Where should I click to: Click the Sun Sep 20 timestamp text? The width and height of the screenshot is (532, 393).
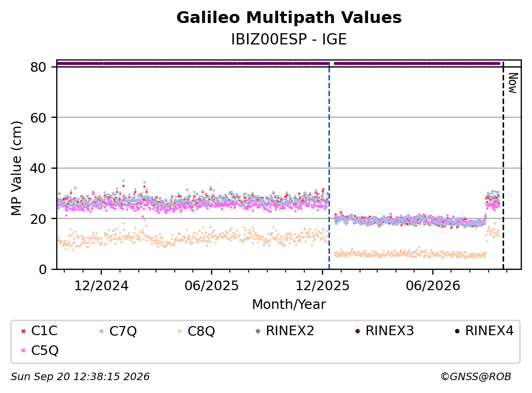pyautogui.click(x=80, y=376)
